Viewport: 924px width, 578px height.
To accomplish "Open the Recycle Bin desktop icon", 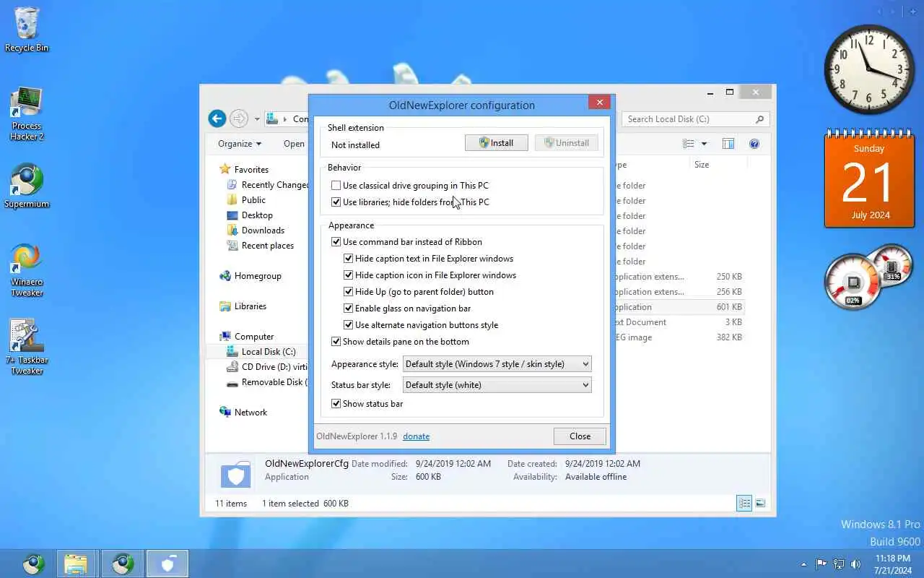I will pos(27,30).
